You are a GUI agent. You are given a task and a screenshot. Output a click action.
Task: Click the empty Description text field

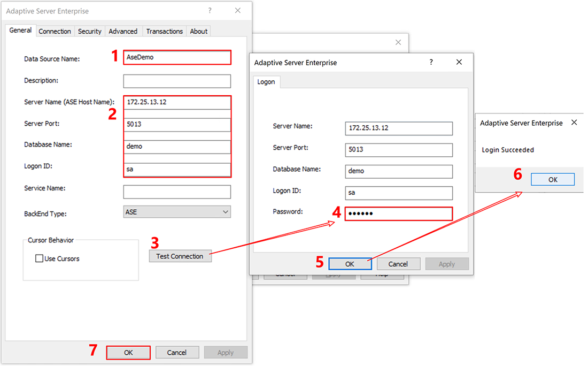177,81
